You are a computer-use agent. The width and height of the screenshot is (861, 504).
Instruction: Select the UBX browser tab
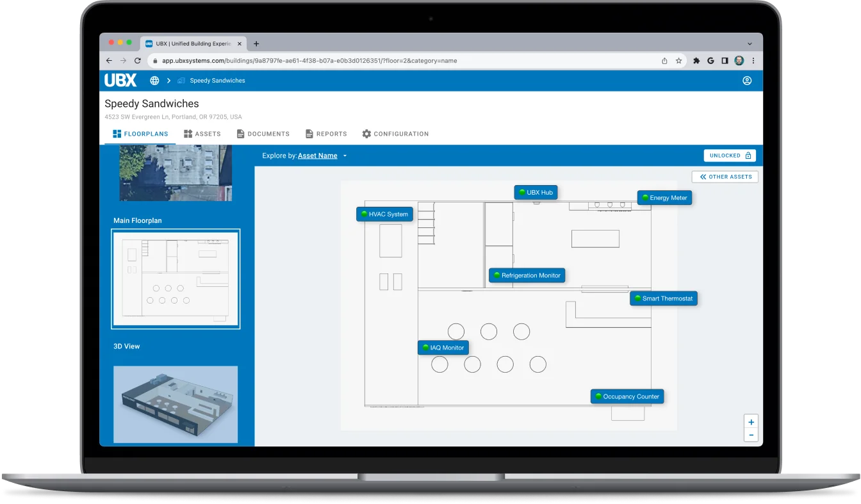tap(193, 44)
